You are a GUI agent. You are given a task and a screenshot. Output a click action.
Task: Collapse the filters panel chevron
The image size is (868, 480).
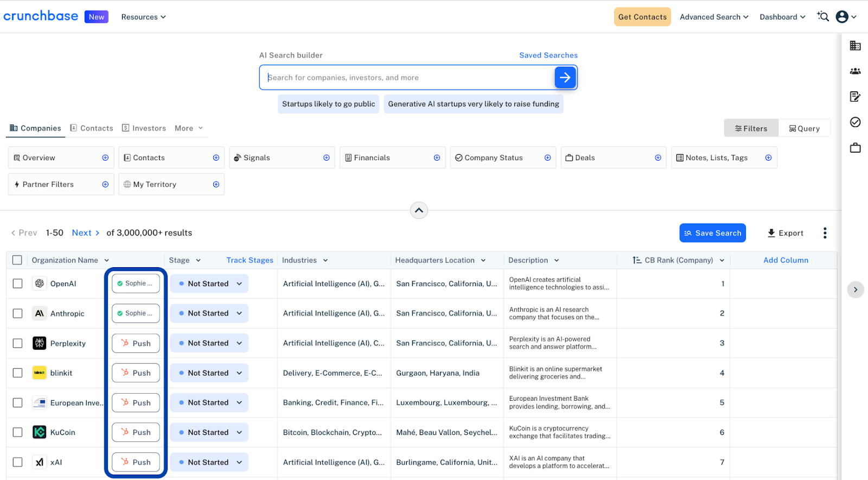pos(419,210)
